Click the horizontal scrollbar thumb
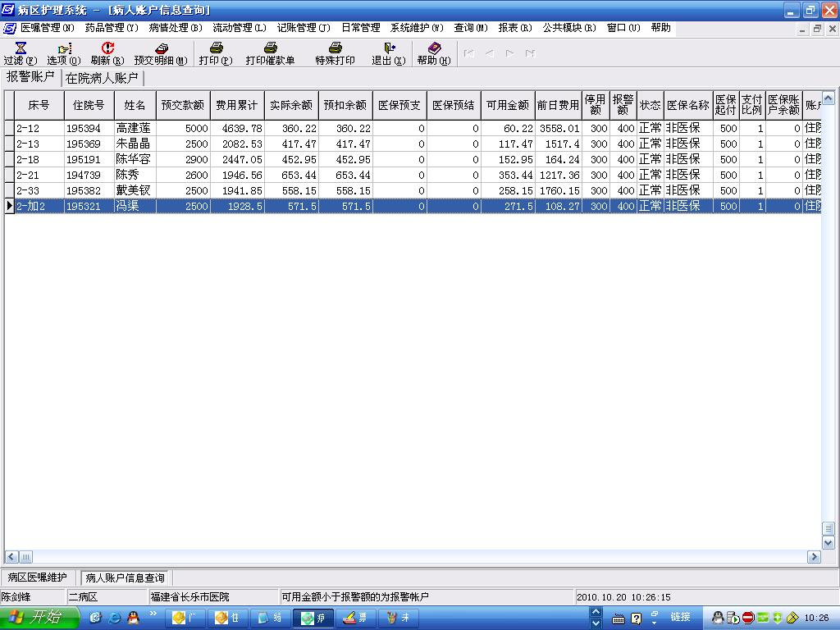The height and width of the screenshot is (630, 840). tap(25, 557)
